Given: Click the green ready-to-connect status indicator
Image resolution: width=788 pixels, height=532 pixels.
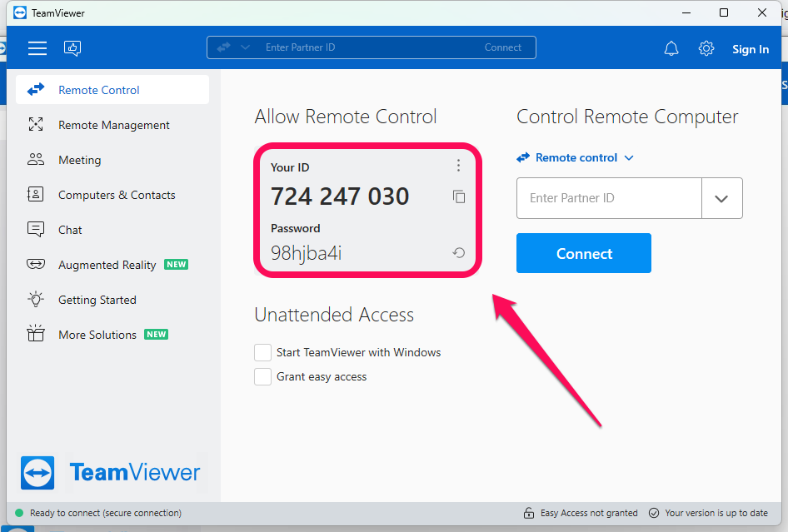Looking at the screenshot, I should coord(18,513).
